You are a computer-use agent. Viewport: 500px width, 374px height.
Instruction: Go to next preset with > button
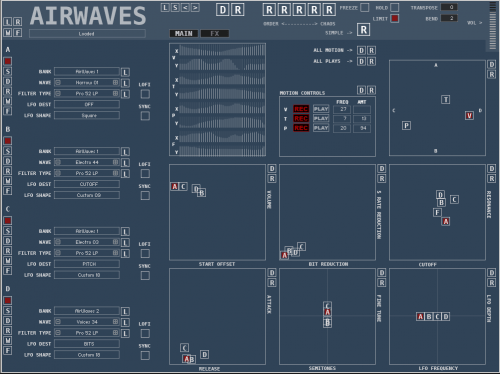(x=195, y=8)
